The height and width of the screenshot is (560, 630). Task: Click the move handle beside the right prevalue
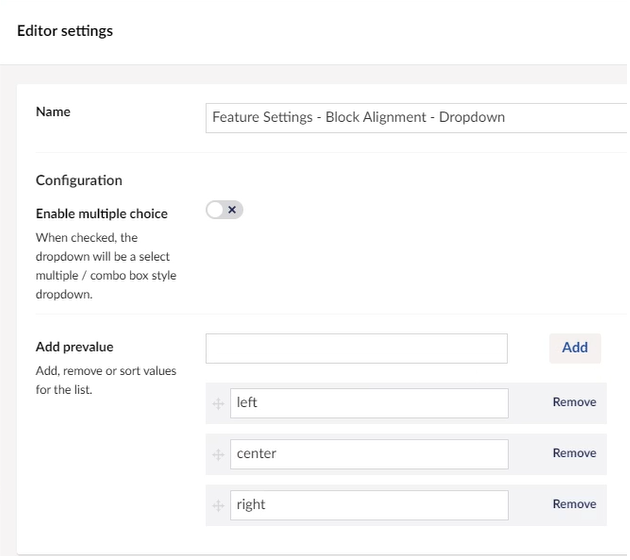(219, 505)
